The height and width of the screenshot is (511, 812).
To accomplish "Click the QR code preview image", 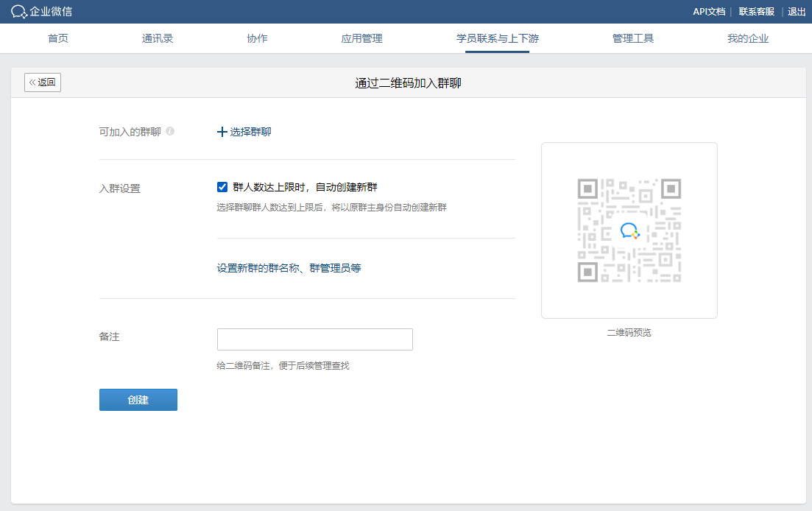I will 629,230.
